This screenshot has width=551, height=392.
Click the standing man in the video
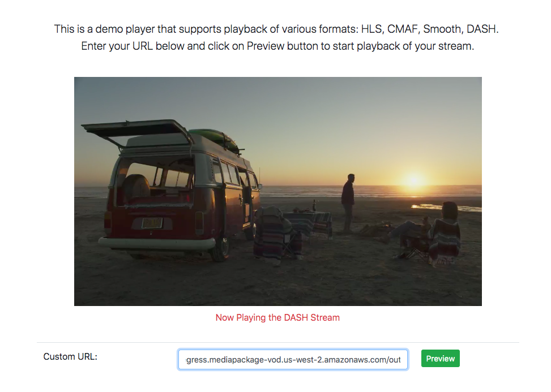tap(348, 203)
